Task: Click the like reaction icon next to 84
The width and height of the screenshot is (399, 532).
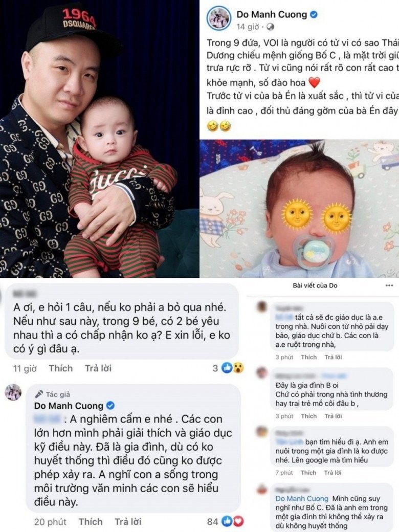Action: coord(227,521)
